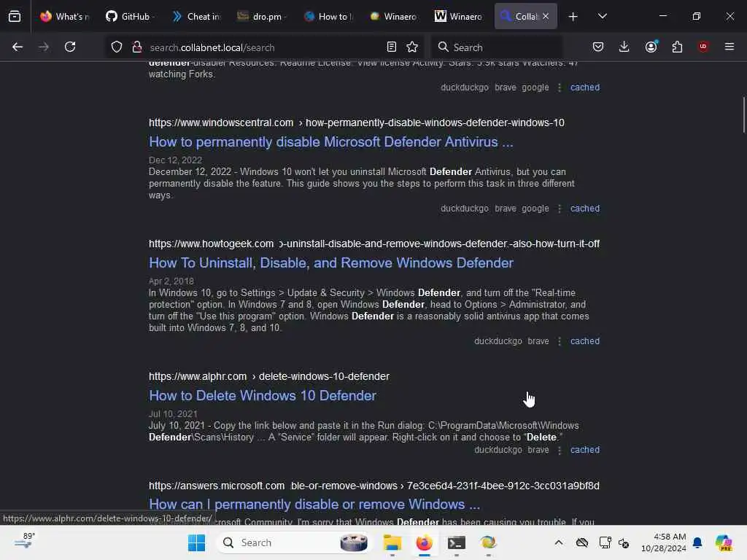Open a new tab with plus
Image resolution: width=747 pixels, height=560 pixels.
pyautogui.click(x=573, y=17)
